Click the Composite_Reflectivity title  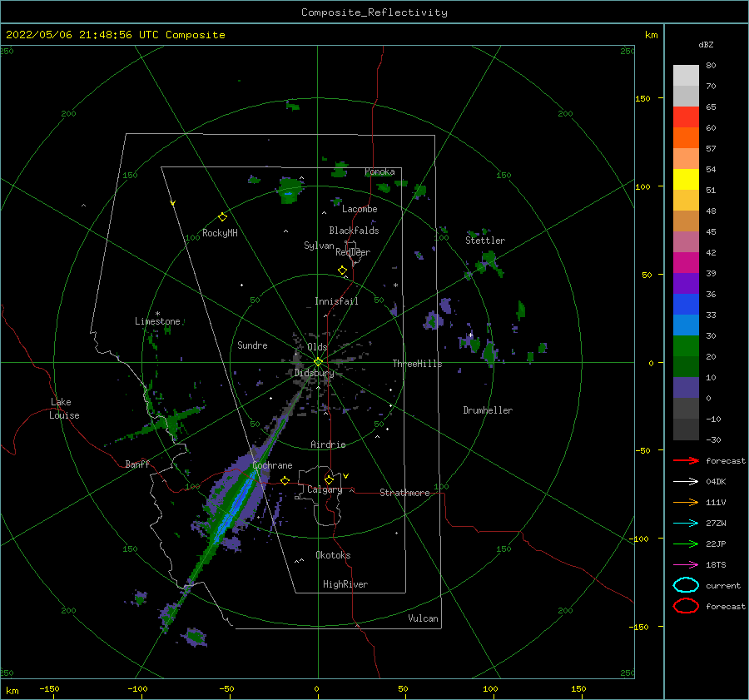[x=374, y=12]
